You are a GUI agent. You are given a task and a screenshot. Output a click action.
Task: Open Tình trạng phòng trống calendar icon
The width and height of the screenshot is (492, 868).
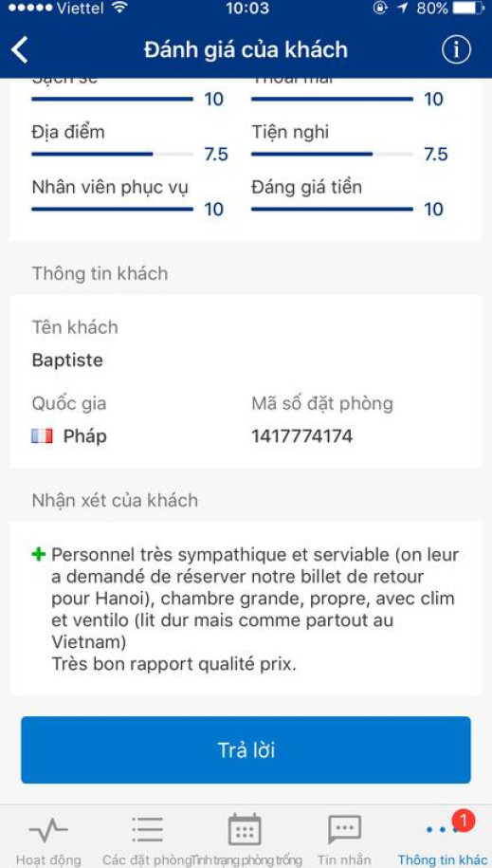tap(245, 829)
